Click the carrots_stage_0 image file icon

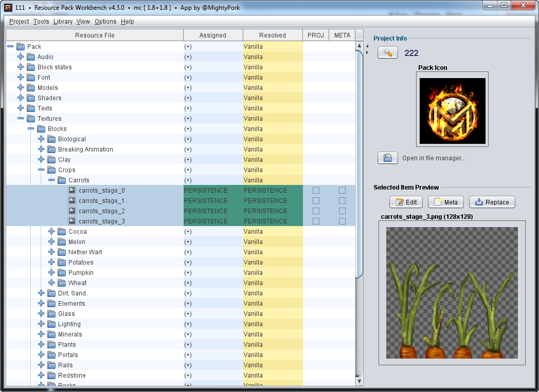(x=73, y=191)
